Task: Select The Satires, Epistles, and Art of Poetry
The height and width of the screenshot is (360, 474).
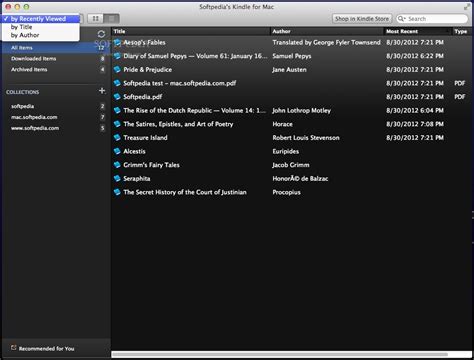Action: (x=178, y=124)
